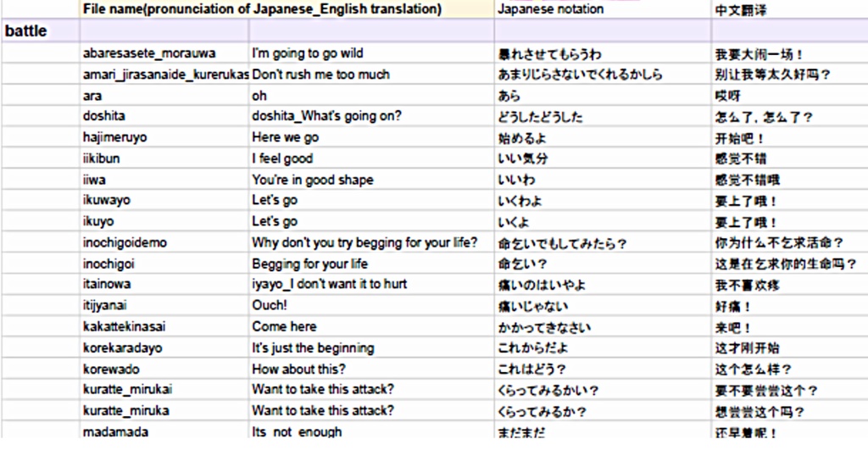Select the "I feel good" translation cell
The image size is (868, 456).
[x=282, y=158]
